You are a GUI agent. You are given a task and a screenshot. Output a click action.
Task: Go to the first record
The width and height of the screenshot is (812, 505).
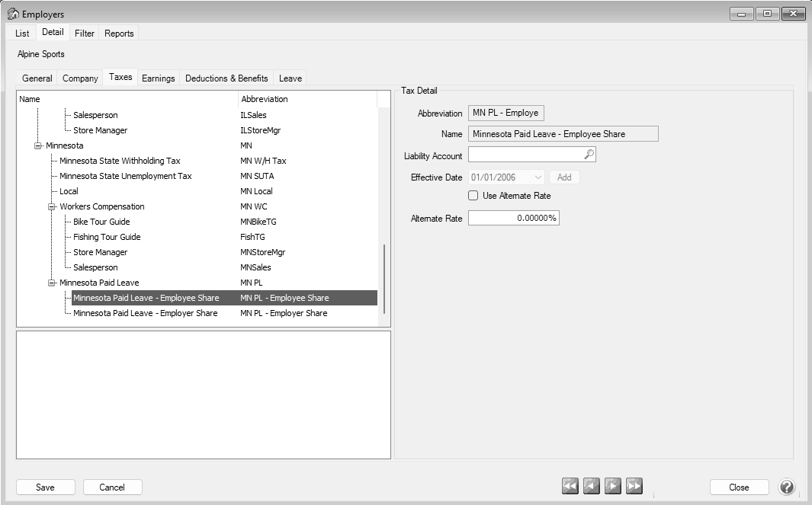point(570,487)
